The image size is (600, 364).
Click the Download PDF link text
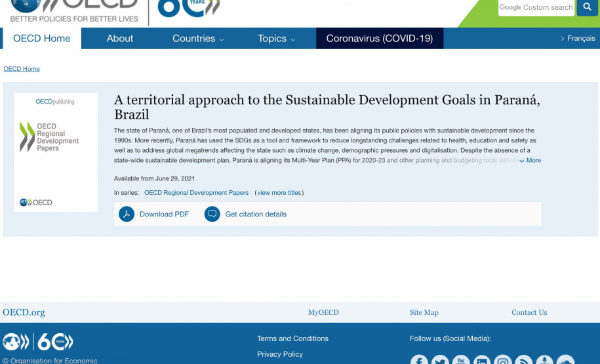coord(164,214)
